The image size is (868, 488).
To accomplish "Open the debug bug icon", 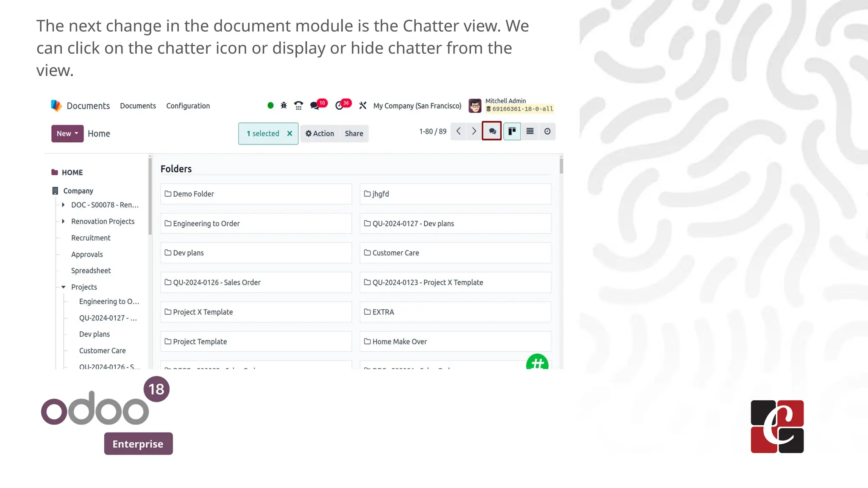I will (x=284, y=105).
